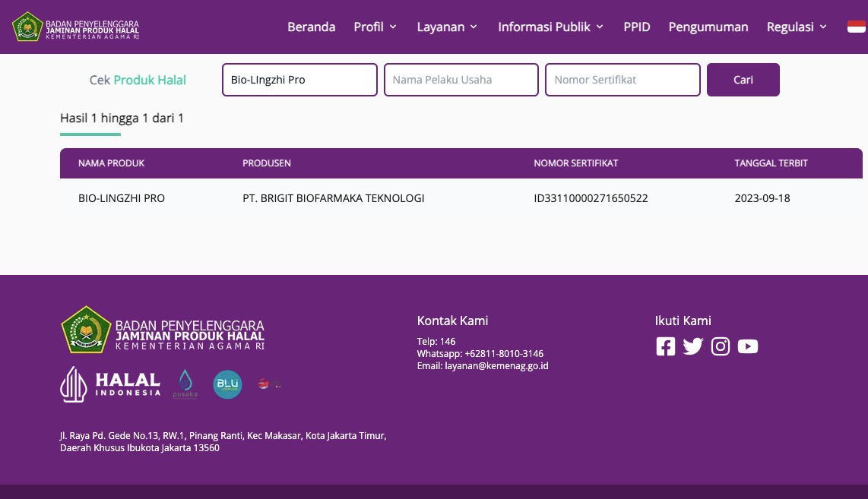Select PT. BRIGIT BIOFARMAKA TEKNOLOGI cell
This screenshot has width=868, height=499.
(333, 198)
